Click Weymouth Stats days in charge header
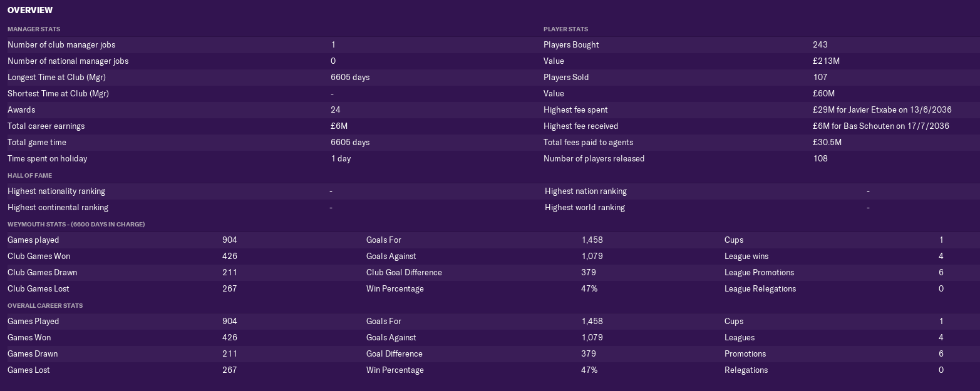 76,224
